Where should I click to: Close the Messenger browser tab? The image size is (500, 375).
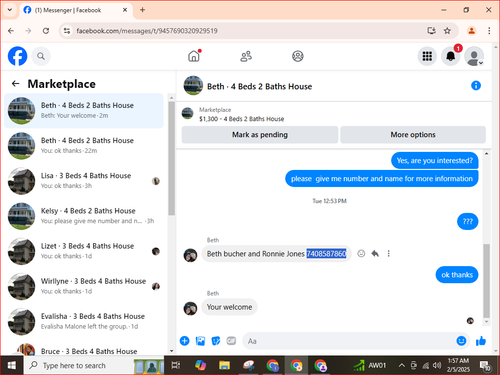(125, 10)
